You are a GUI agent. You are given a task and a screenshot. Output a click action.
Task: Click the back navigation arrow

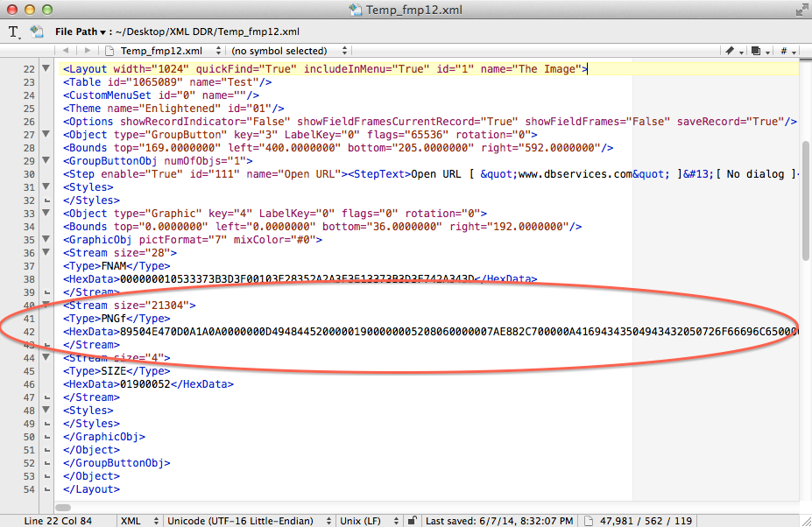(66, 51)
